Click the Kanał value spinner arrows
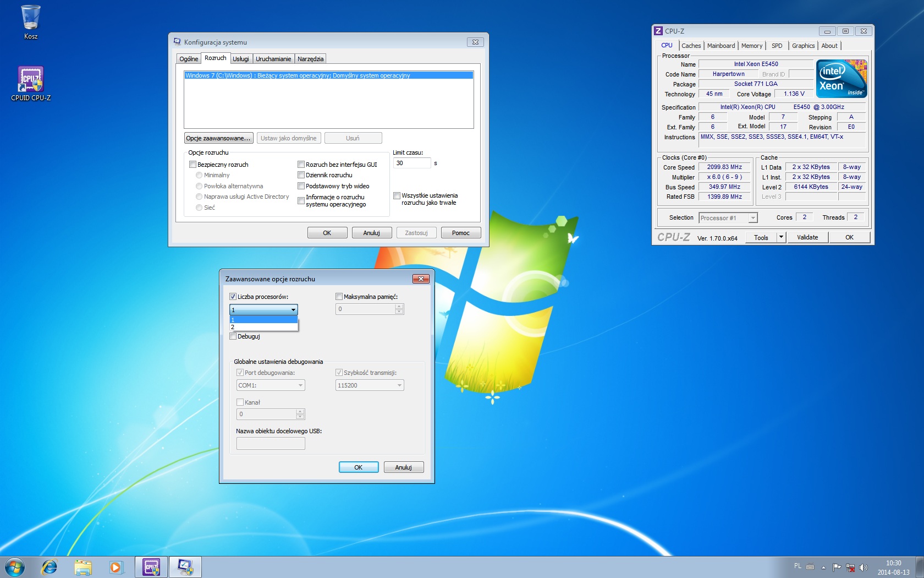This screenshot has width=924, height=578. 300,414
